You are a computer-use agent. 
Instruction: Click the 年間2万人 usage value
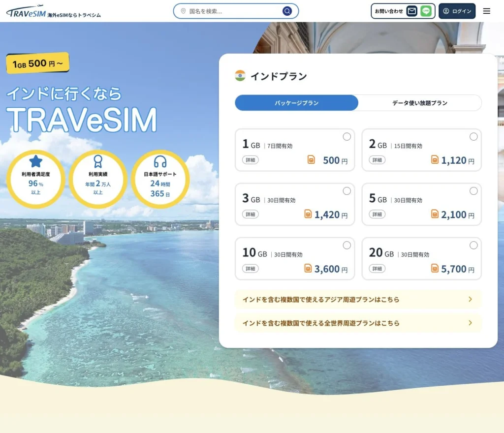pos(98,184)
